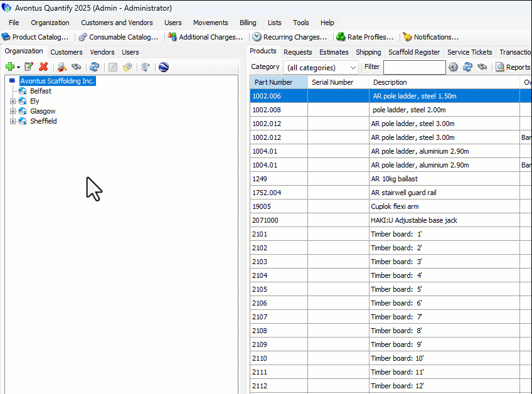This screenshot has height=394, width=532.
Task: Select the Belfast location in tree
Action: [x=41, y=91]
